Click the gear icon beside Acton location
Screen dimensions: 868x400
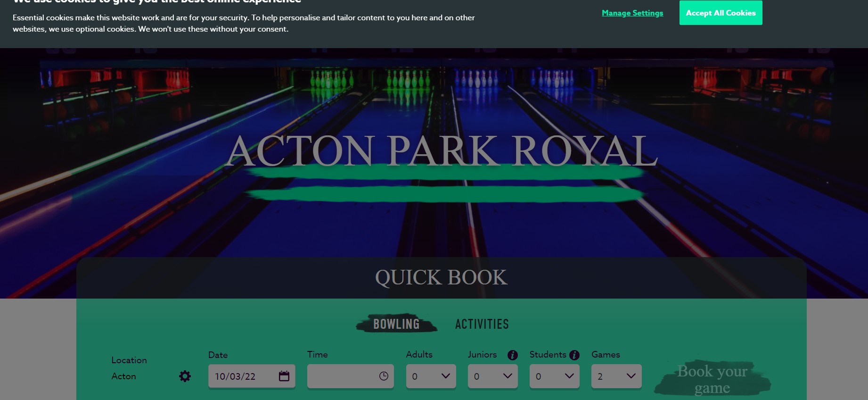click(x=185, y=376)
